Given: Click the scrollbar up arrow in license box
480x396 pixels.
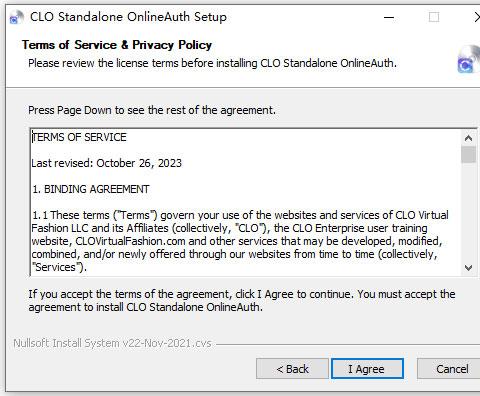Looking at the screenshot, I should [468, 138].
